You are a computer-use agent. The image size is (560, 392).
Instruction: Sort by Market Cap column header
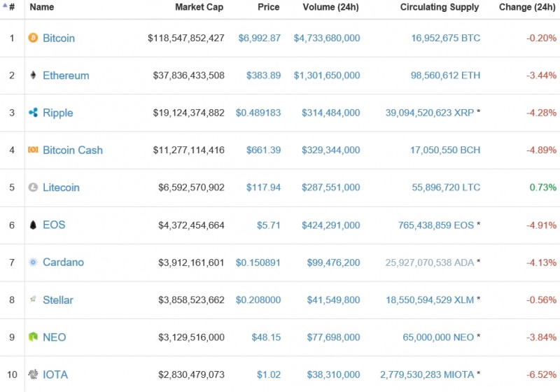[199, 7]
